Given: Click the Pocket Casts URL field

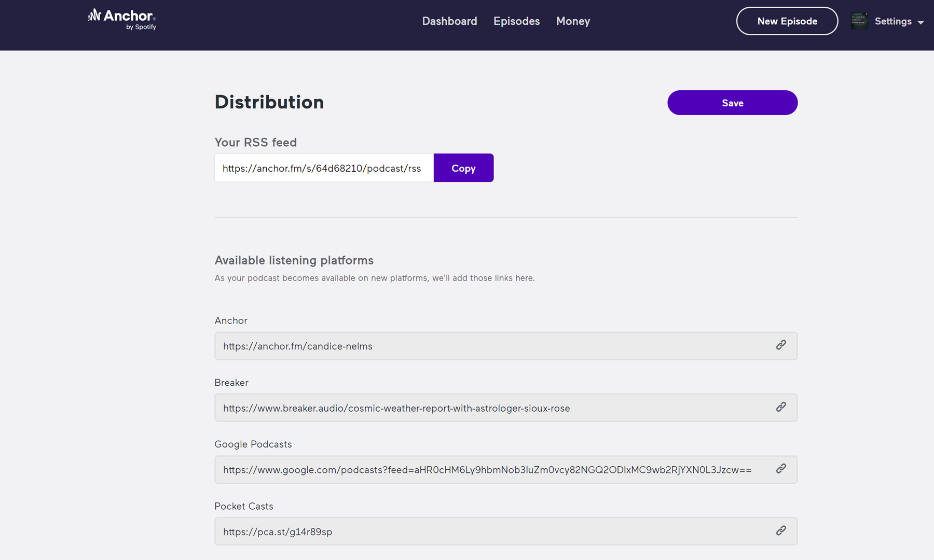Looking at the screenshot, I should [506, 531].
